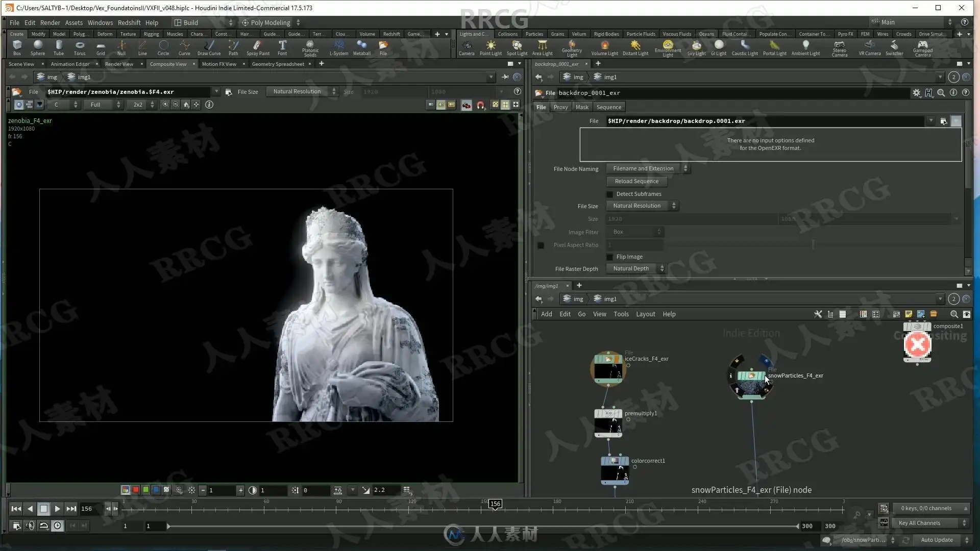Toggle the Pixel Aspect Ratio checkbox
The height and width of the screenshot is (551, 980).
(541, 245)
